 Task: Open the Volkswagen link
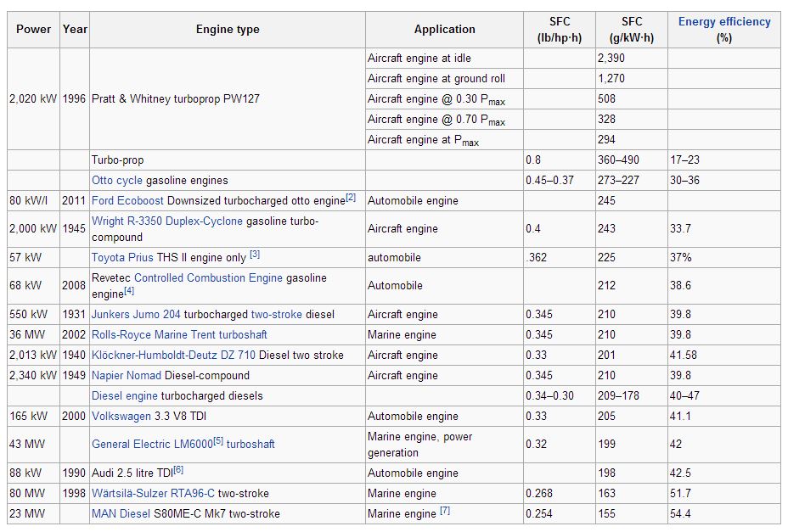pos(121,417)
